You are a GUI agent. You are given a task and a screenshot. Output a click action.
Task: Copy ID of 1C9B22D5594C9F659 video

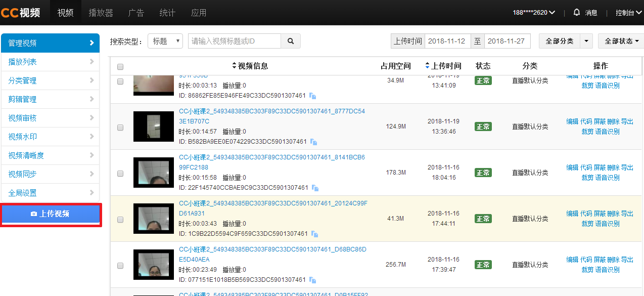(314, 234)
